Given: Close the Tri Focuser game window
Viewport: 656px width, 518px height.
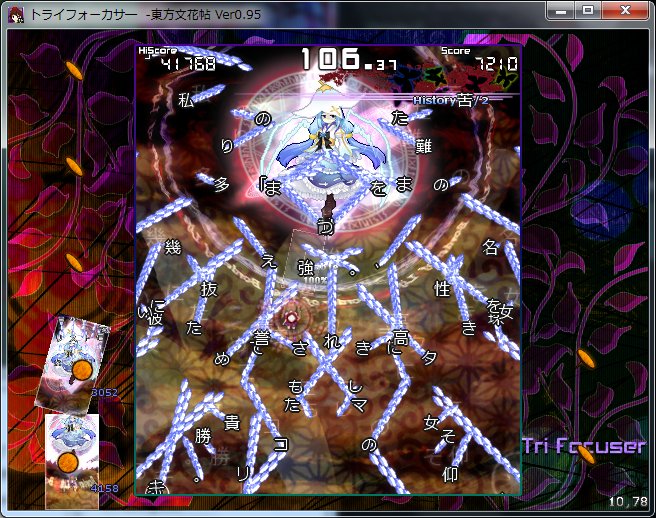Looking at the screenshot, I should pyautogui.click(x=625, y=11).
